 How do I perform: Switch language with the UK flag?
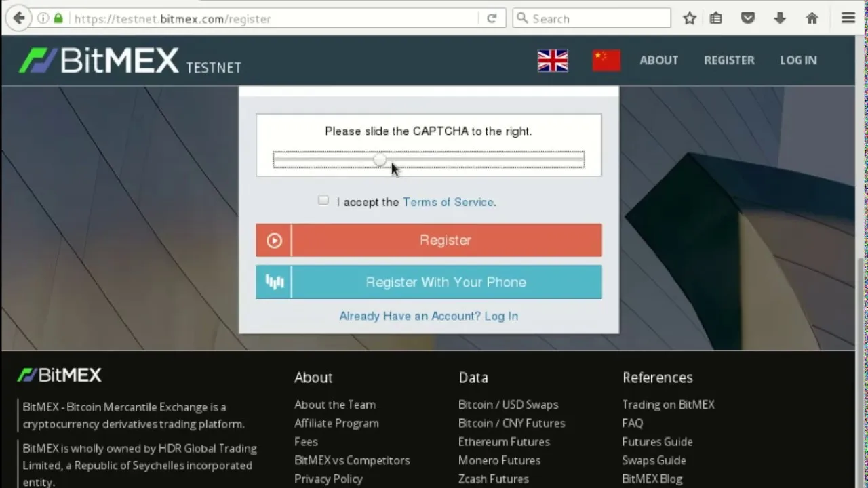[x=553, y=60]
